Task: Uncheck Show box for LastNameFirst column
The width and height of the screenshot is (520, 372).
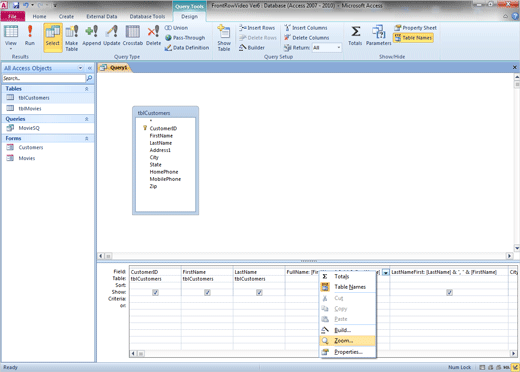Action: click(449, 292)
